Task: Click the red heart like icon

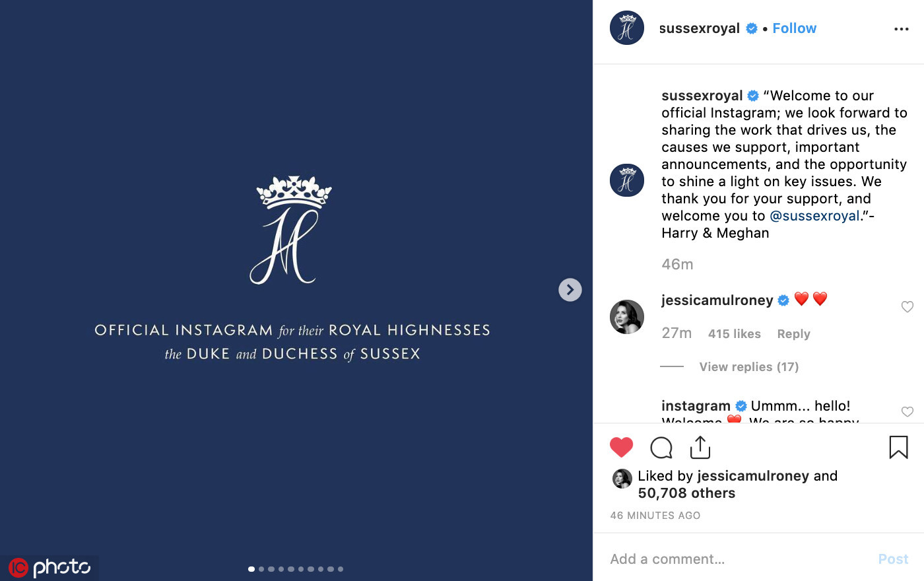Action: 621,448
